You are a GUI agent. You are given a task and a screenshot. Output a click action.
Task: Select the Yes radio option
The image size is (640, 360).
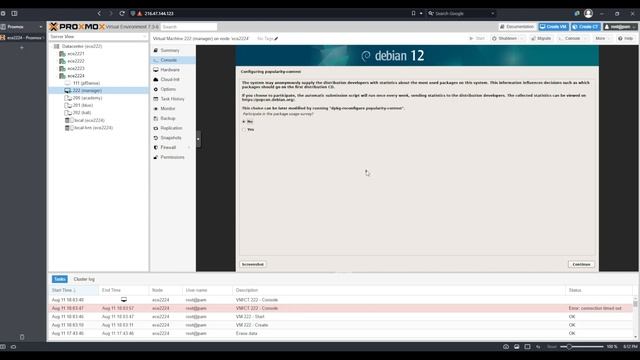[244, 129]
